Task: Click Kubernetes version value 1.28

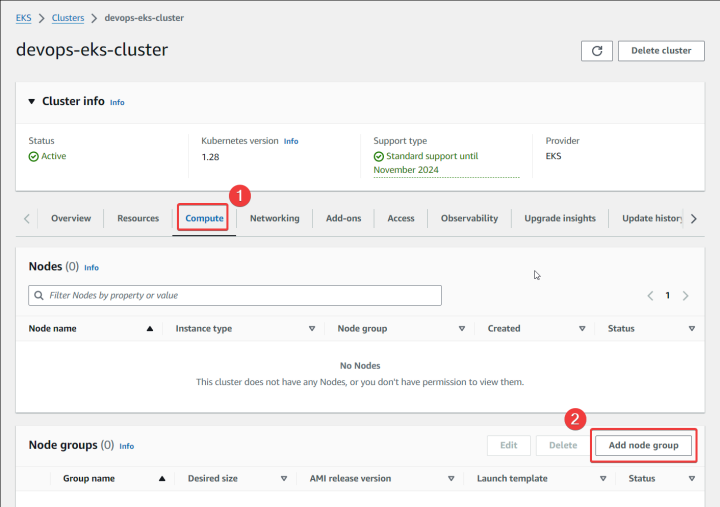Action: pos(210,157)
